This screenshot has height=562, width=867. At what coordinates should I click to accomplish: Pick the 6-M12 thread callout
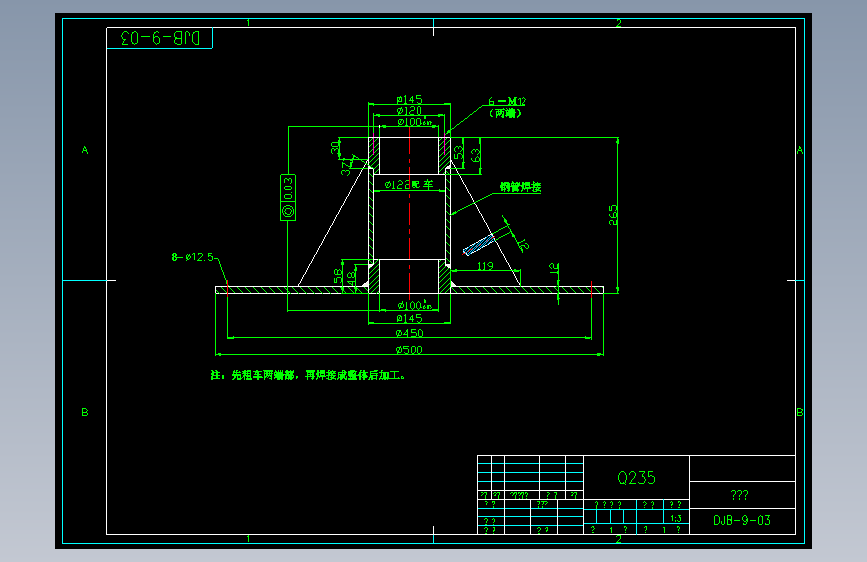[506, 101]
